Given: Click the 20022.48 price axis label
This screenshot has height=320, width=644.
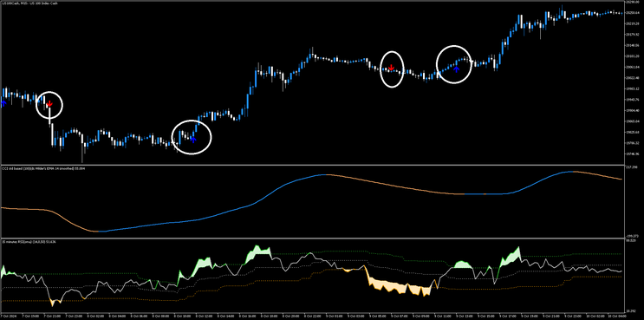Looking at the screenshot, I should (633, 78).
